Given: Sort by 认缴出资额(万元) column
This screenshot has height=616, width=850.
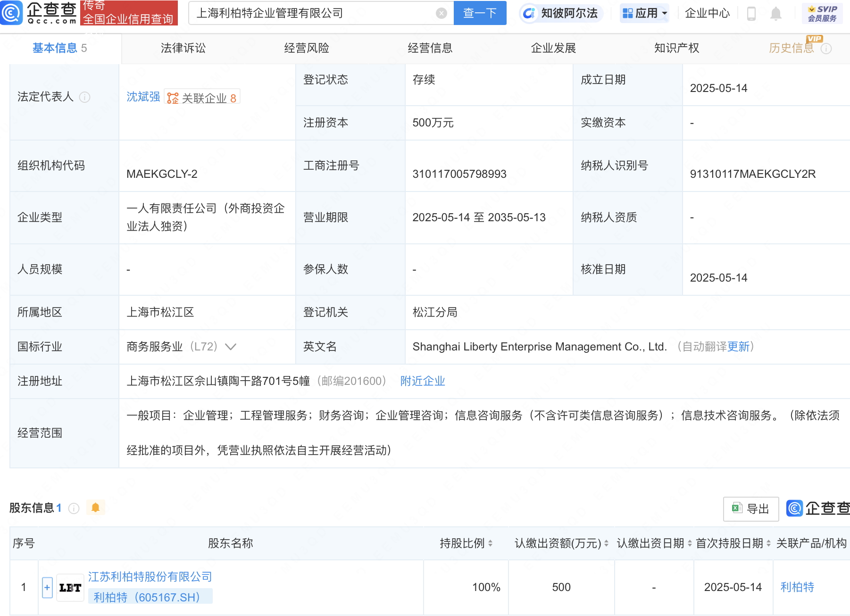Looking at the screenshot, I should [606, 543].
